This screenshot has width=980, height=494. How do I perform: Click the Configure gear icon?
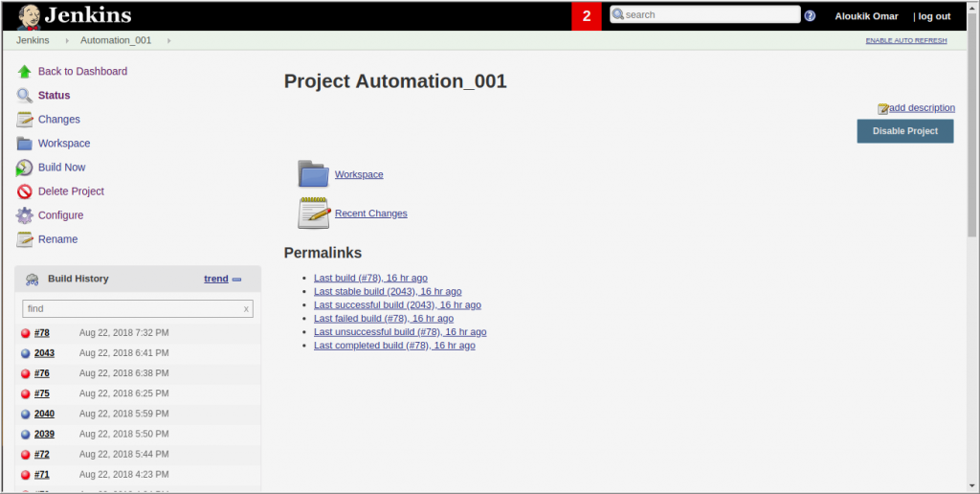[x=24, y=215]
